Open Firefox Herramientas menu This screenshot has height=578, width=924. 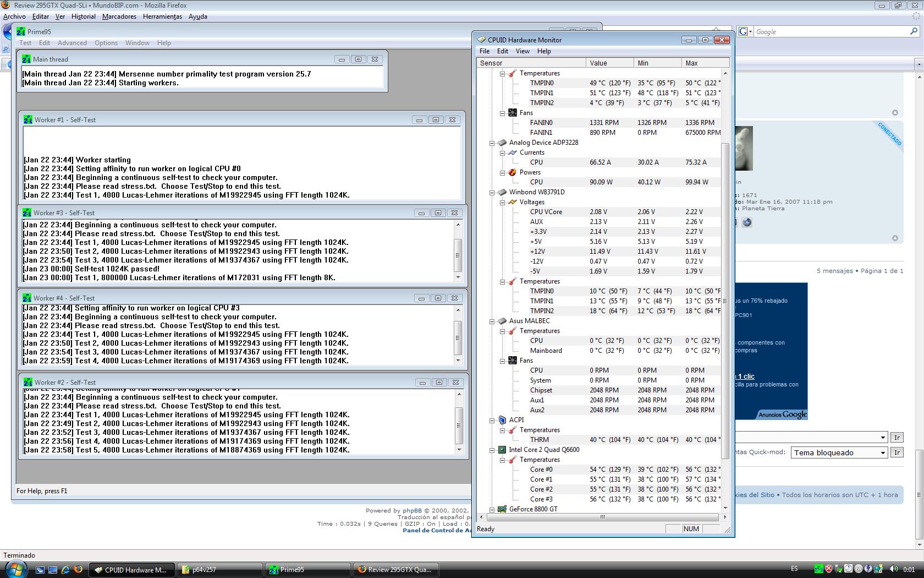[162, 17]
